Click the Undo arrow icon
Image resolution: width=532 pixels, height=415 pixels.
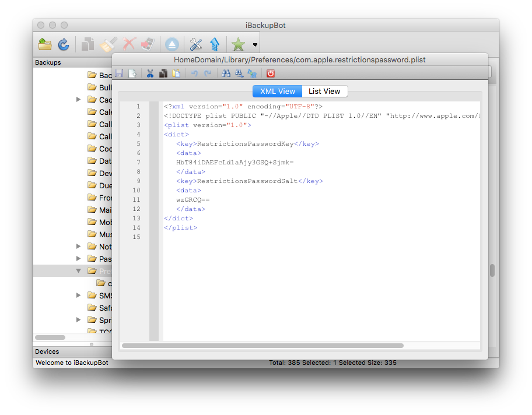point(194,73)
